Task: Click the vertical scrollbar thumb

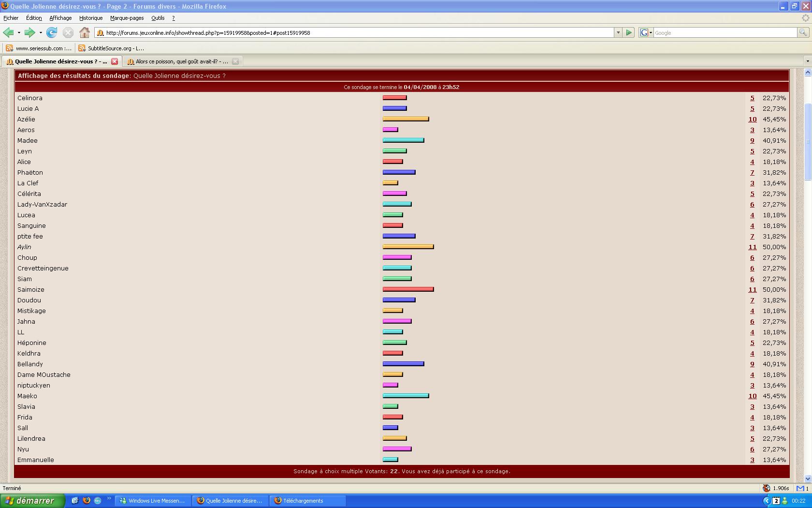Action: coord(807,143)
